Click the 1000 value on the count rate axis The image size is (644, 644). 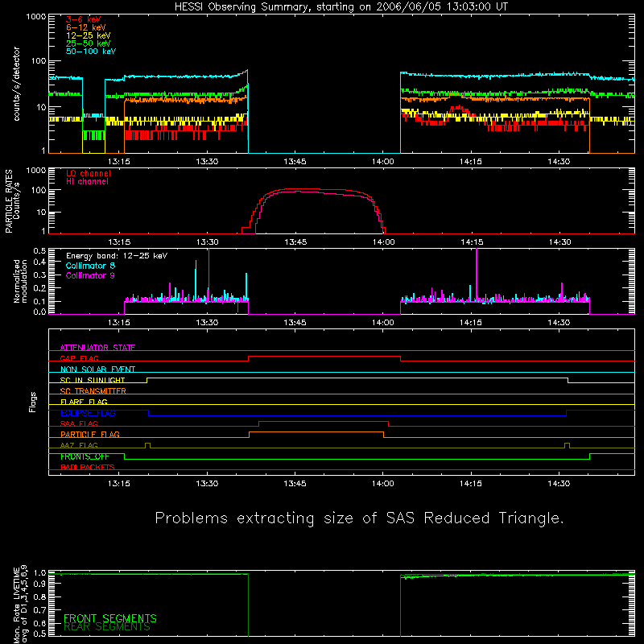[36, 16]
